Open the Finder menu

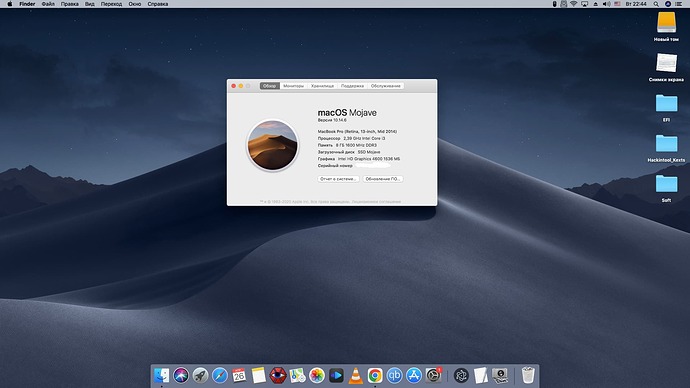point(27,4)
